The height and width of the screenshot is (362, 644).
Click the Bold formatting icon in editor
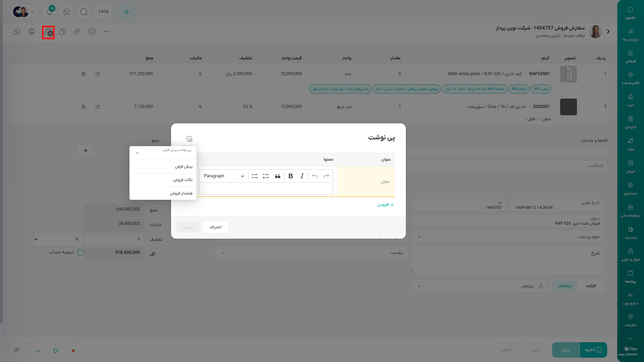pyautogui.click(x=291, y=176)
